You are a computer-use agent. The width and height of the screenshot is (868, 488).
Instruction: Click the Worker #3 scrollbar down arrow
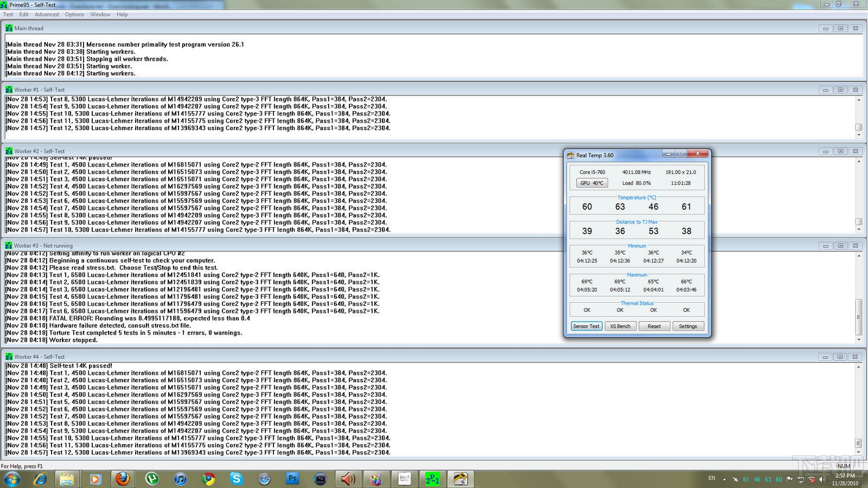point(858,339)
